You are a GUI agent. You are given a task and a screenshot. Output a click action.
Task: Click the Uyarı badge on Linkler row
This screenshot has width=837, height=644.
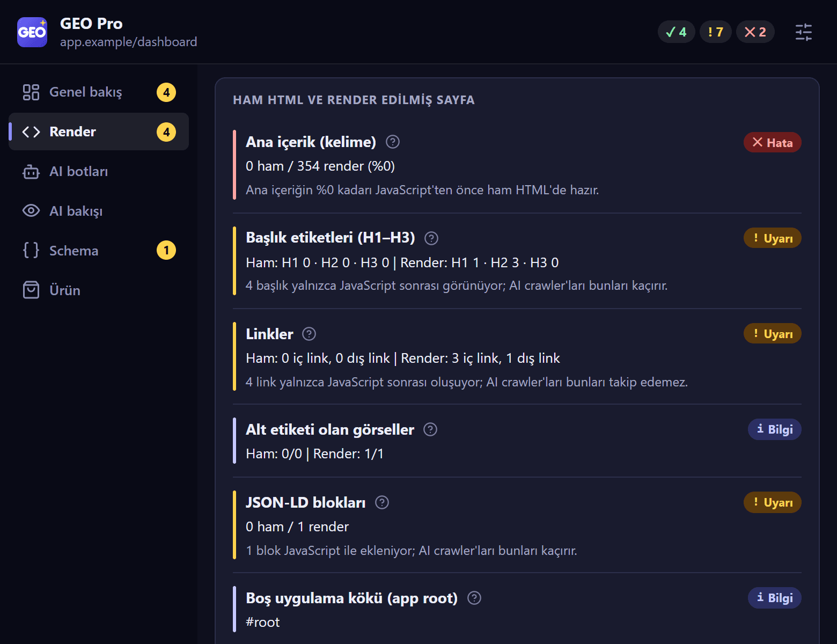click(773, 333)
